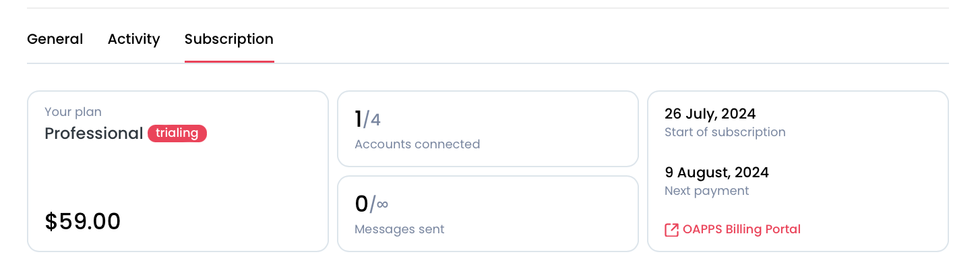The image size is (980, 267).
Task: Click the Professional plan name
Action: 94,133
